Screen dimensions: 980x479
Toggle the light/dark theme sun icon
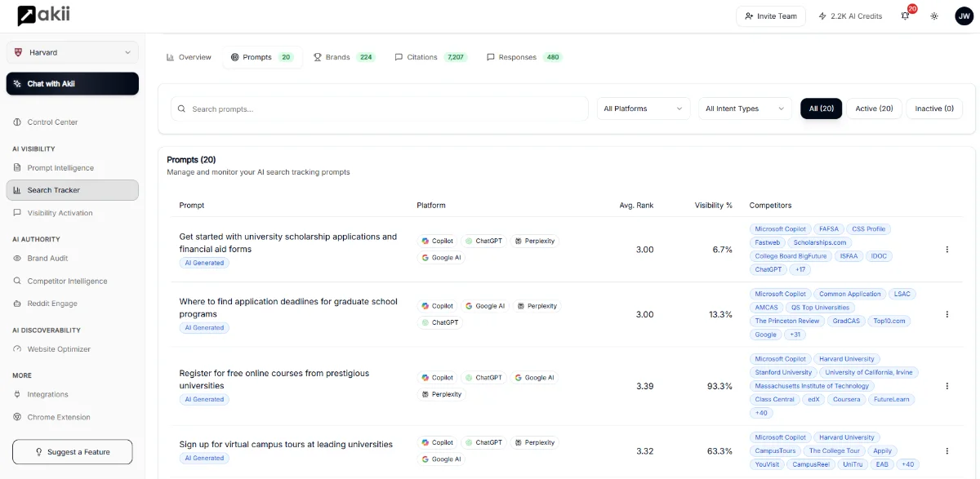(934, 16)
